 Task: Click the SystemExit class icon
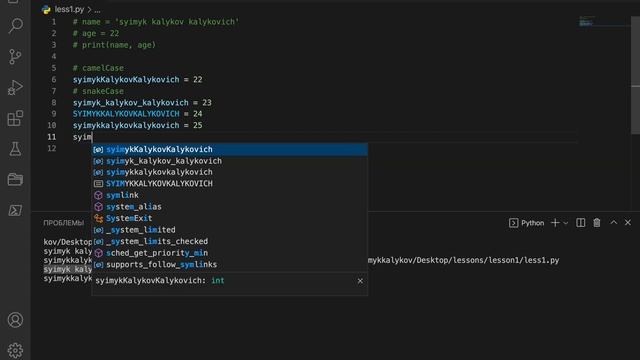(98, 218)
